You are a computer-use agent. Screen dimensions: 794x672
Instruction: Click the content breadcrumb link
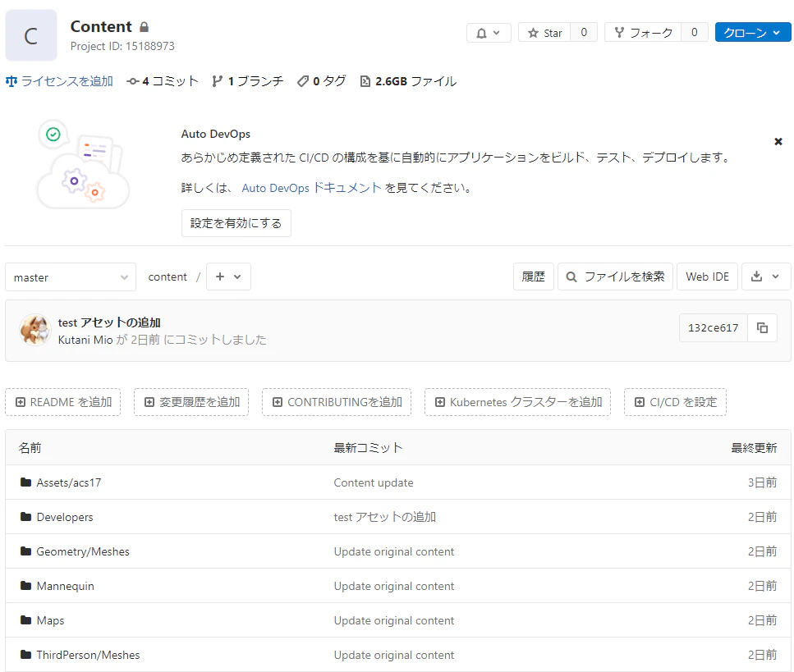(168, 277)
